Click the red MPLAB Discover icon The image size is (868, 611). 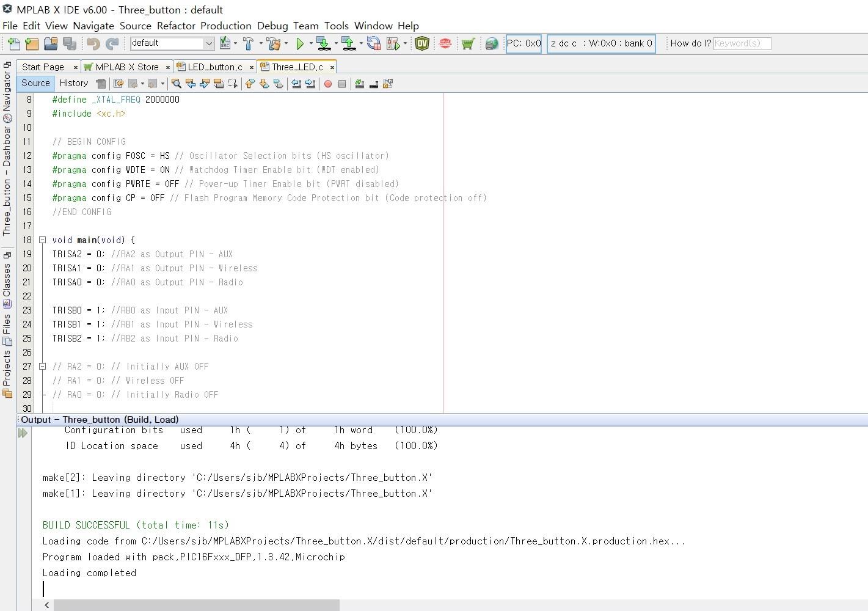(445, 43)
